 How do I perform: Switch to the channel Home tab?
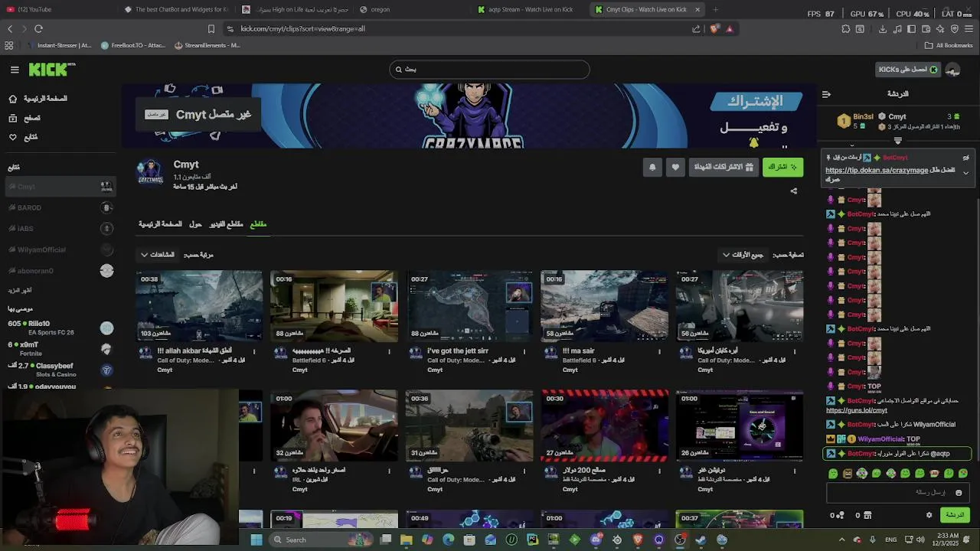pyautogui.click(x=160, y=224)
